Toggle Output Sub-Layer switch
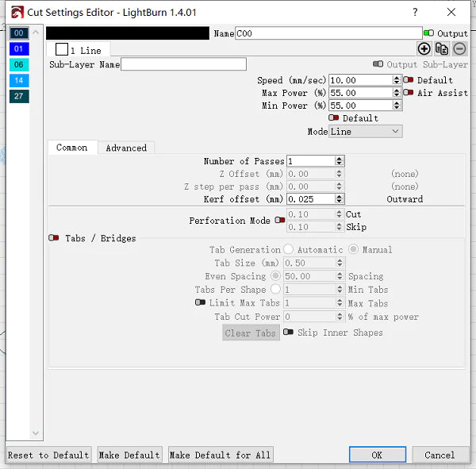 pyautogui.click(x=378, y=64)
